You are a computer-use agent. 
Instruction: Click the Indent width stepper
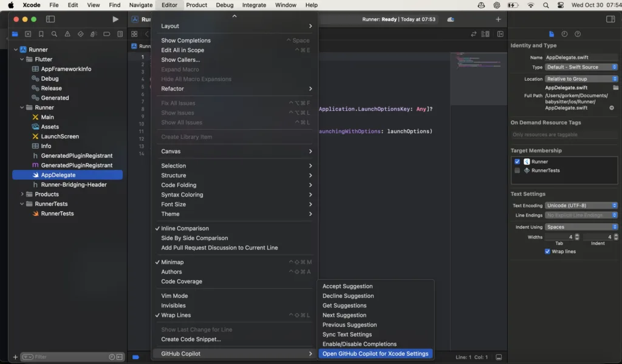pyautogui.click(x=616, y=237)
